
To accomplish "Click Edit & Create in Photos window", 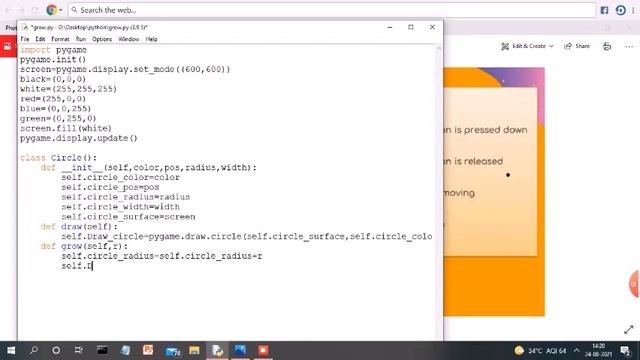I will click(x=527, y=46).
